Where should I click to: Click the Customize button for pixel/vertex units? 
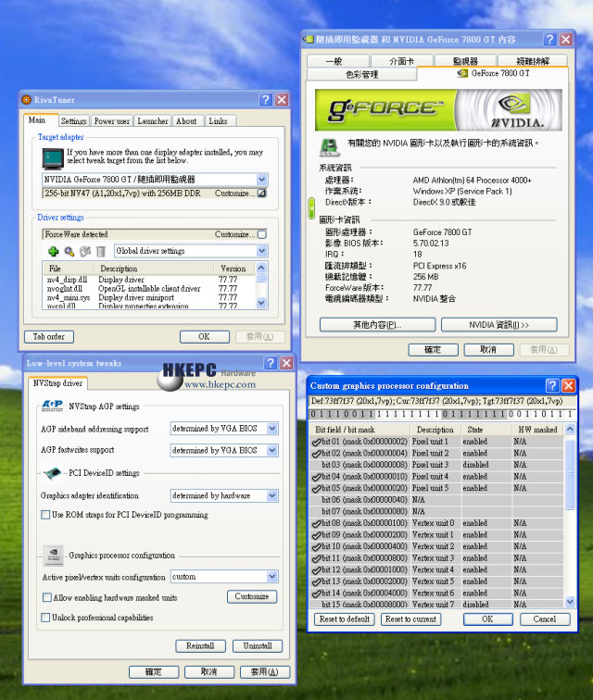click(252, 596)
